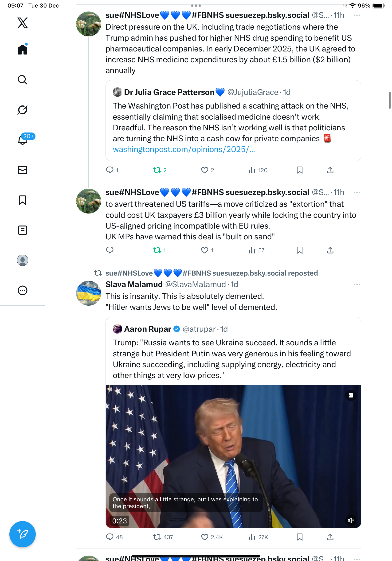Bookmark the US tariffs "extortion" tweet
This screenshot has height=561, width=392.
299,250
